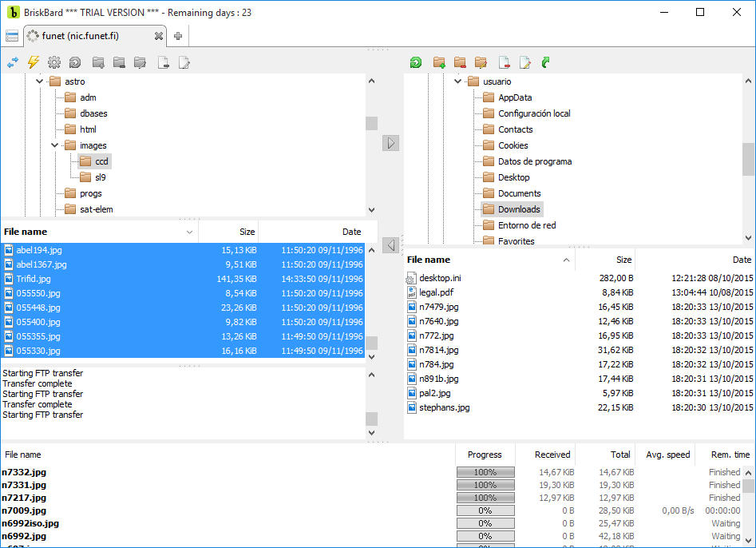The image size is (756, 548).
Task: Open FTP settings via gear icon
Action: [x=54, y=62]
